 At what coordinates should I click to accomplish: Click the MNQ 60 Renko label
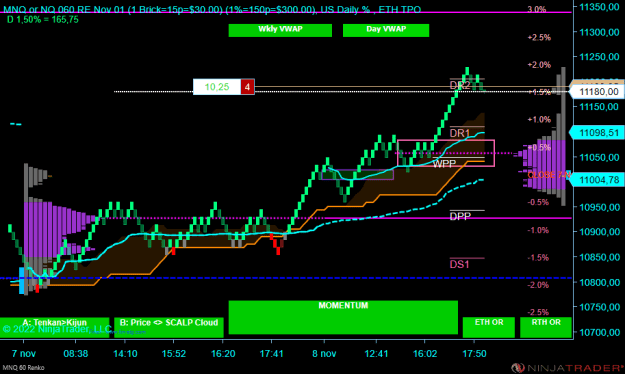[x=24, y=368]
